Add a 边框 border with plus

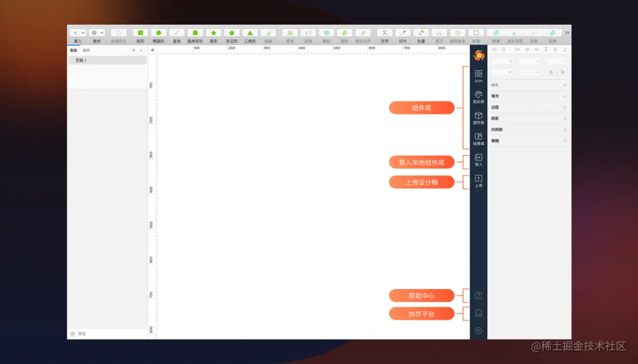coord(565,107)
